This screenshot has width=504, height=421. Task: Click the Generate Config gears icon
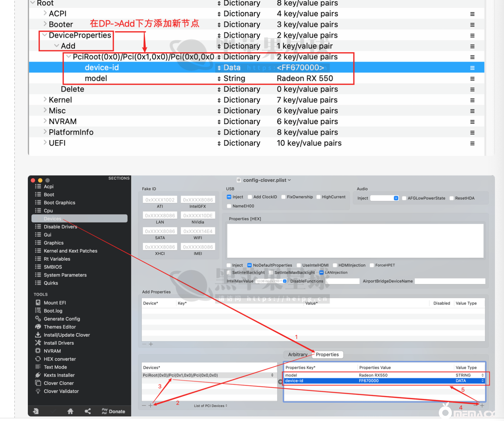(x=38, y=318)
